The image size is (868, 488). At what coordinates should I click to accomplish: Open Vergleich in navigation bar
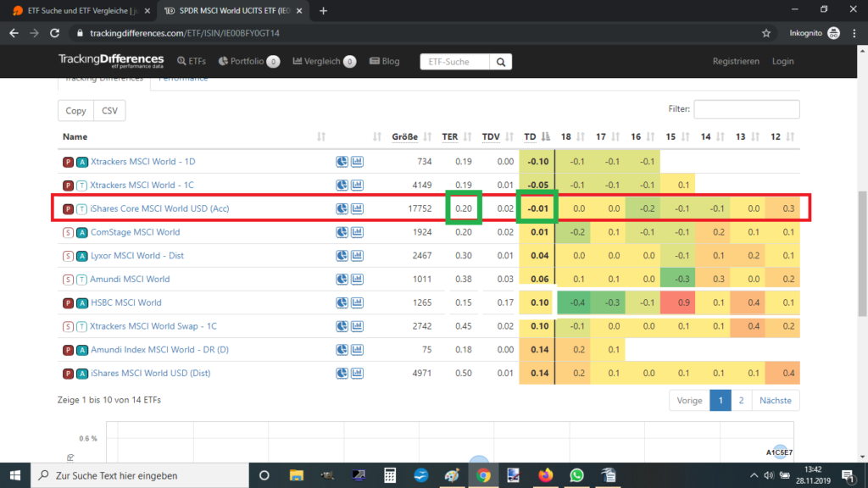pos(324,61)
